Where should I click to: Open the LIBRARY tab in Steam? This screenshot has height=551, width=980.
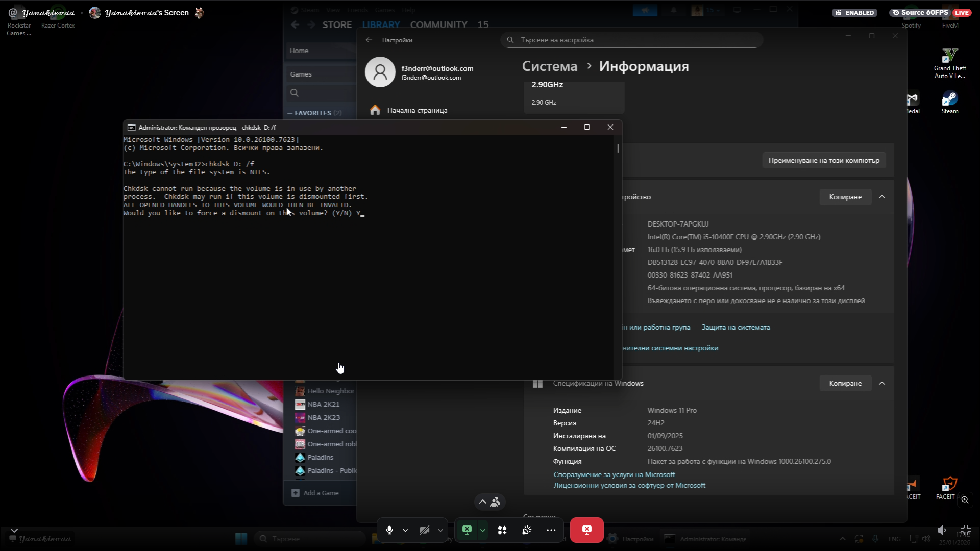[381, 24]
